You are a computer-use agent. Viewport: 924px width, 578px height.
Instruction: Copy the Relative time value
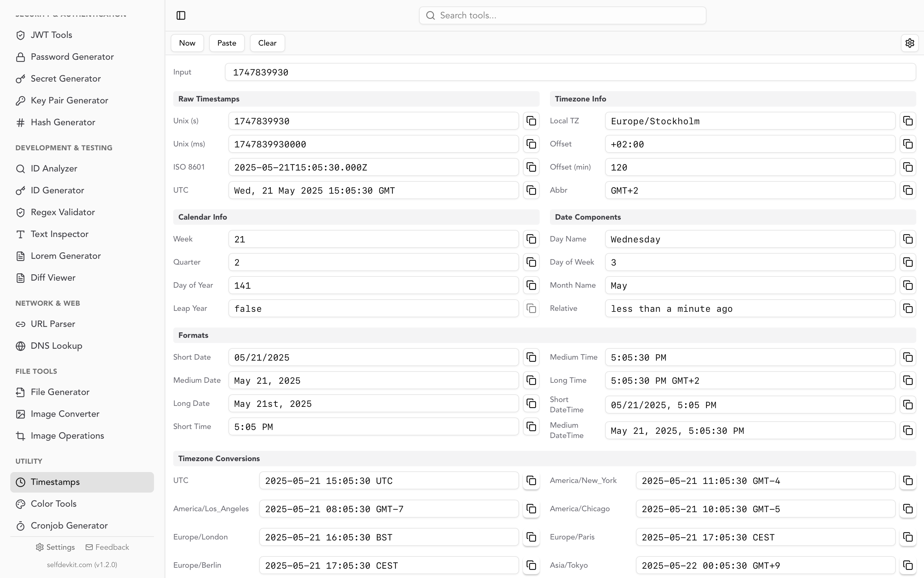pos(908,309)
